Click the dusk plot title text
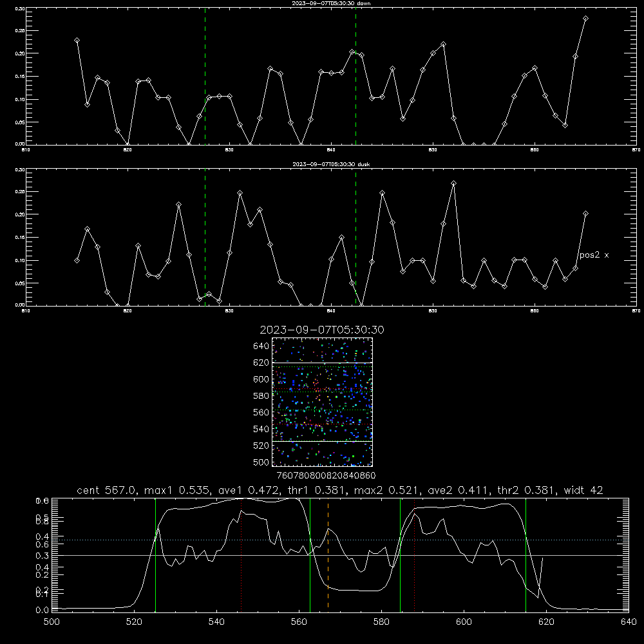The image size is (644, 644). pos(331,164)
